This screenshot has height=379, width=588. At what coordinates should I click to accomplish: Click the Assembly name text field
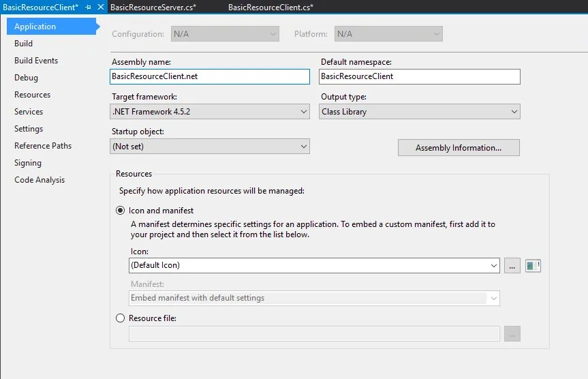click(x=210, y=76)
